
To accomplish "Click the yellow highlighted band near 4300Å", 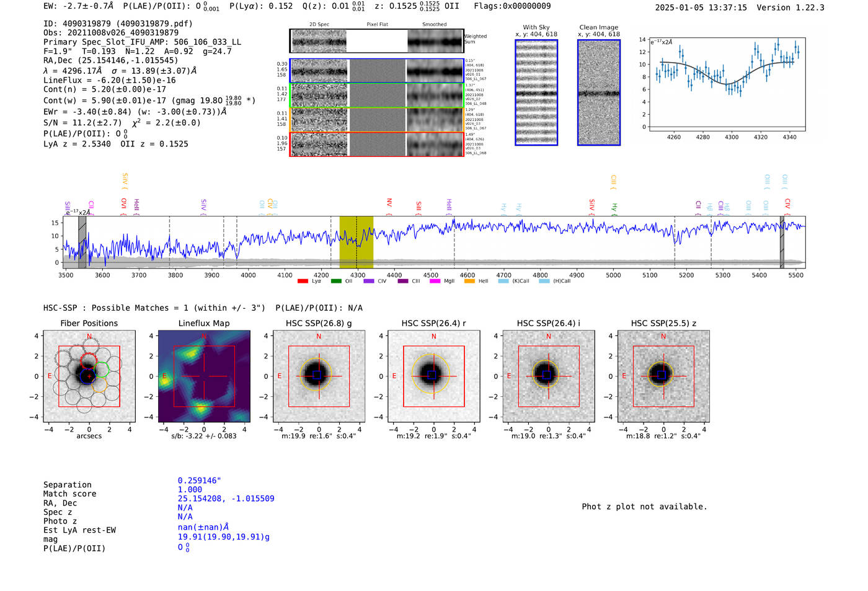I will click(356, 242).
